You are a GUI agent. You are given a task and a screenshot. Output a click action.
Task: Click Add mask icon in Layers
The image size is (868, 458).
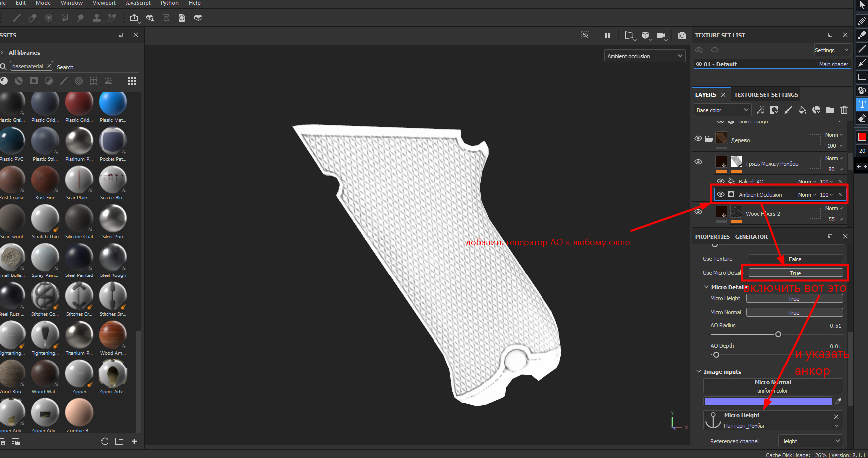coord(774,110)
